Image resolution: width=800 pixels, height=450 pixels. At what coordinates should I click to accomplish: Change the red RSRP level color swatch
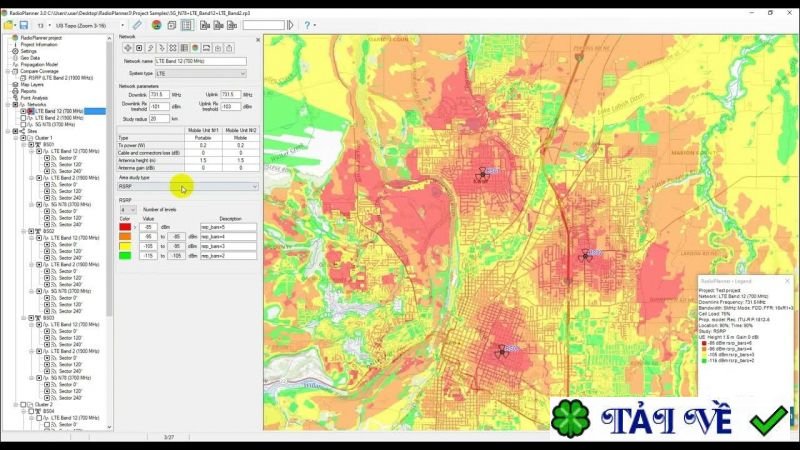pos(125,227)
